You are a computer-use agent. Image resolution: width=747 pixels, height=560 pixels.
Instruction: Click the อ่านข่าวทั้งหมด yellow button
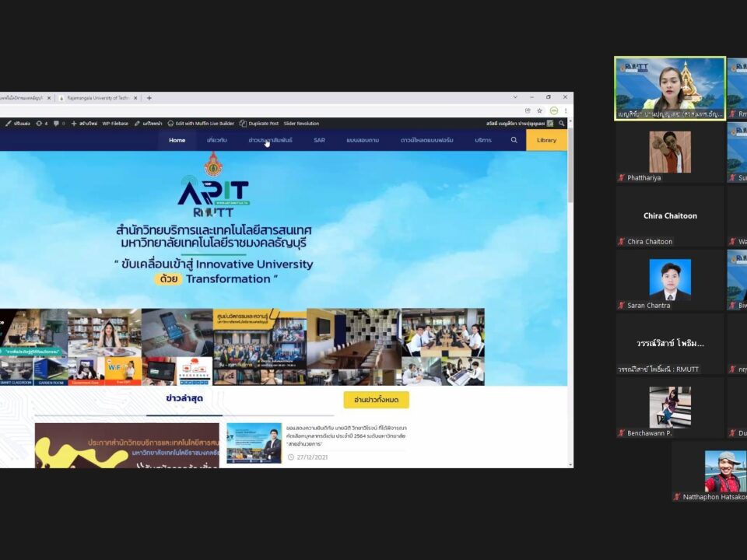[377, 400]
